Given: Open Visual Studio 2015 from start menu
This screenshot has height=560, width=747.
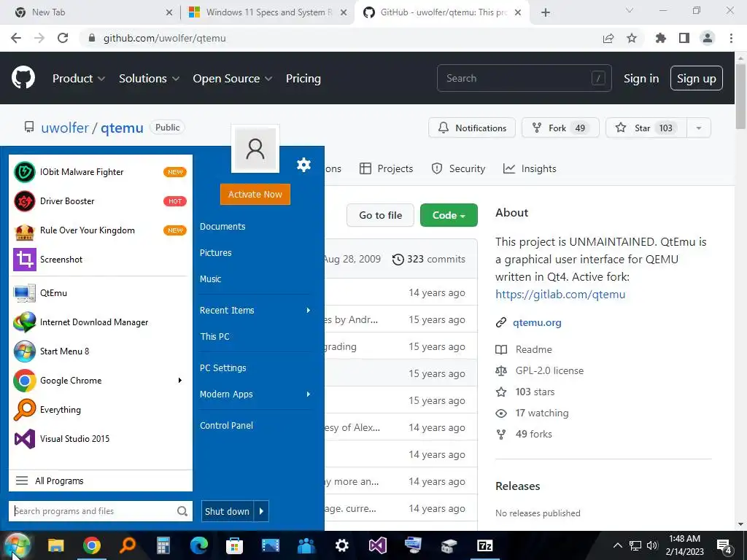Looking at the screenshot, I should pos(100,438).
